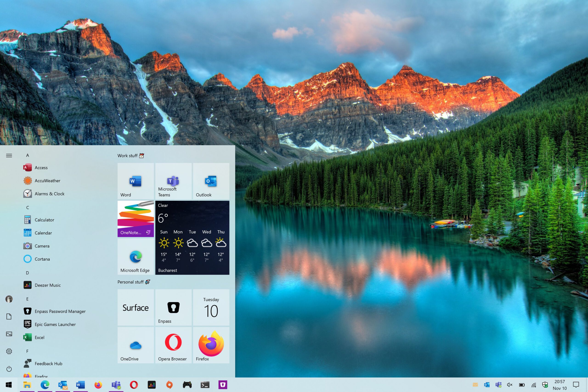This screenshot has height=392, width=588.
Task: Open the terminal on the taskbar
Action: pos(205,385)
